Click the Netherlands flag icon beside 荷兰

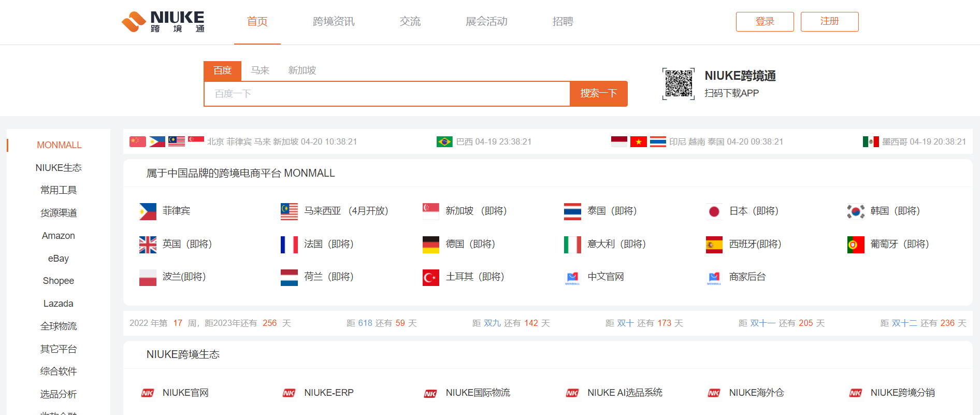pyautogui.click(x=289, y=278)
